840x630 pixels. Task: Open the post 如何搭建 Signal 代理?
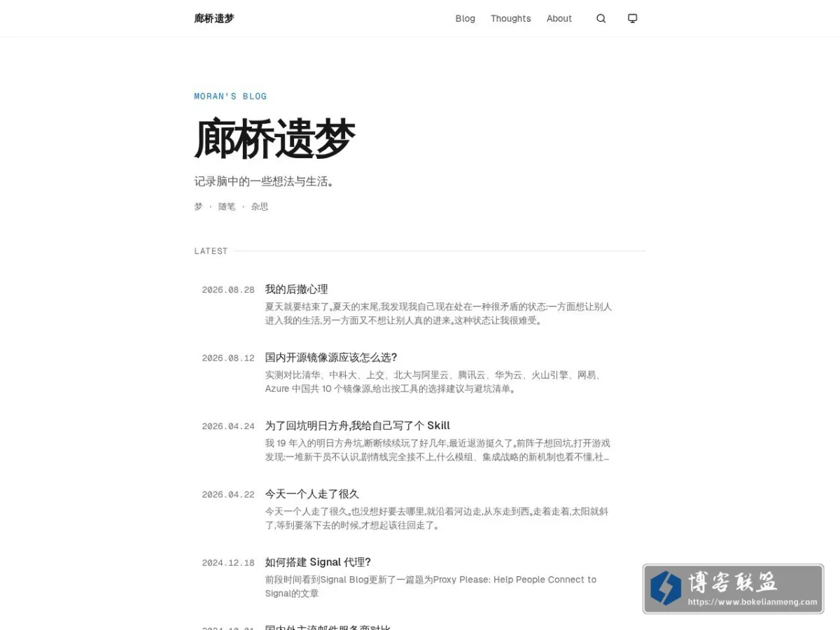click(x=318, y=562)
